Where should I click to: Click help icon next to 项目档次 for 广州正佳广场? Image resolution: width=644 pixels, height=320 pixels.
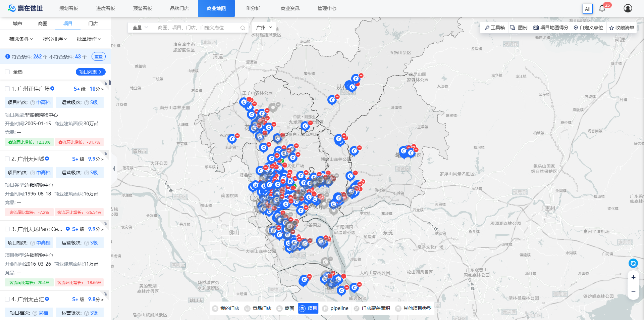pos(33,103)
